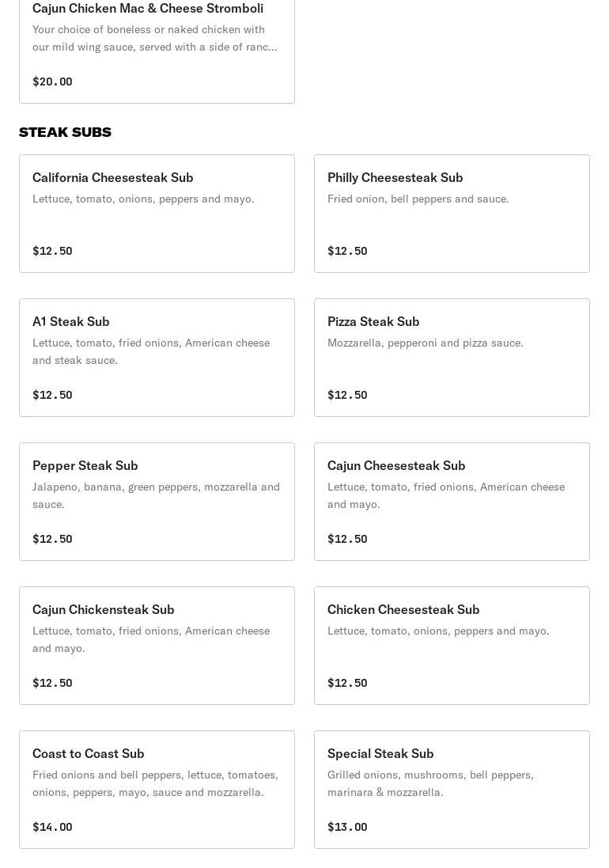Click the STEAK SUBS section heading
The image size is (609, 868).
[x=65, y=132]
